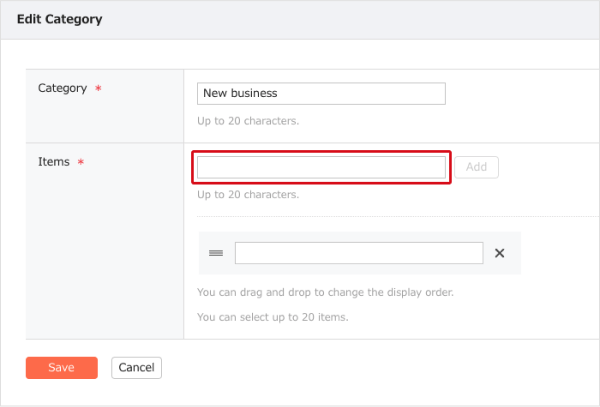Viewport: 600px width, 407px height.
Task: Click the 'select up to 20 items' note
Action: click(272, 317)
